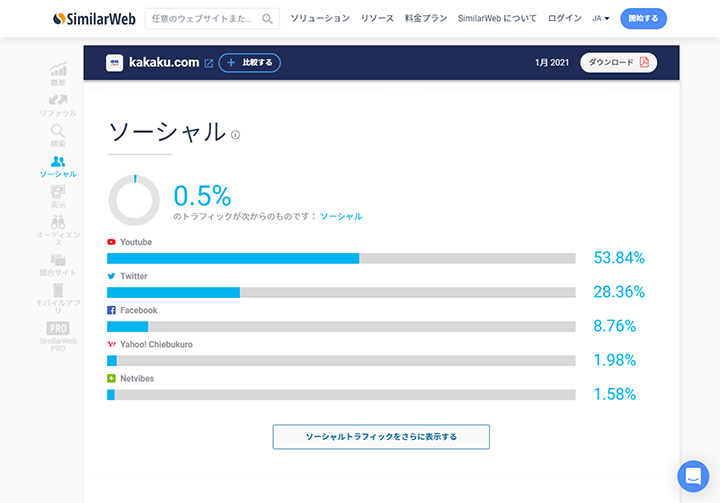Select the ソーシャル sidebar icon

[x=58, y=165]
